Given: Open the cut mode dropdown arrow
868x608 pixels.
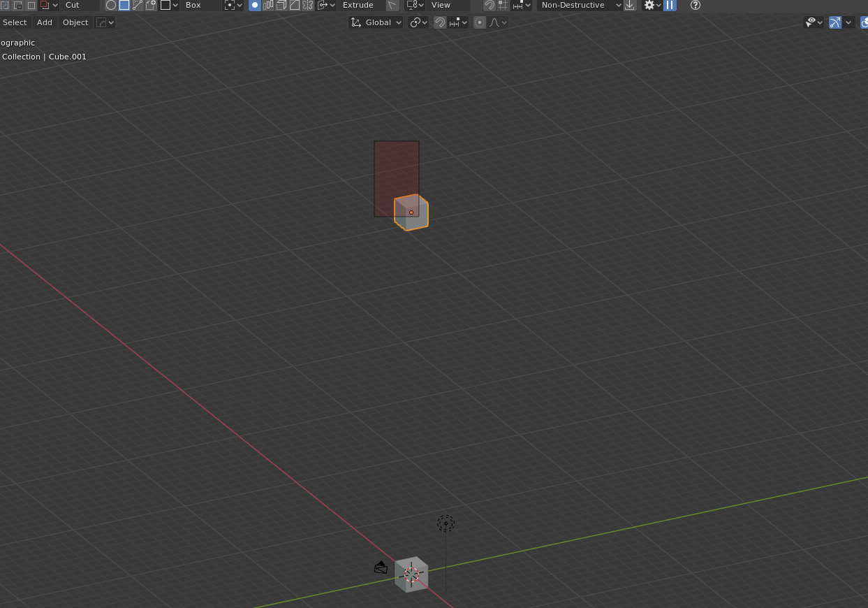Looking at the screenshot, I should coord(55,5).
